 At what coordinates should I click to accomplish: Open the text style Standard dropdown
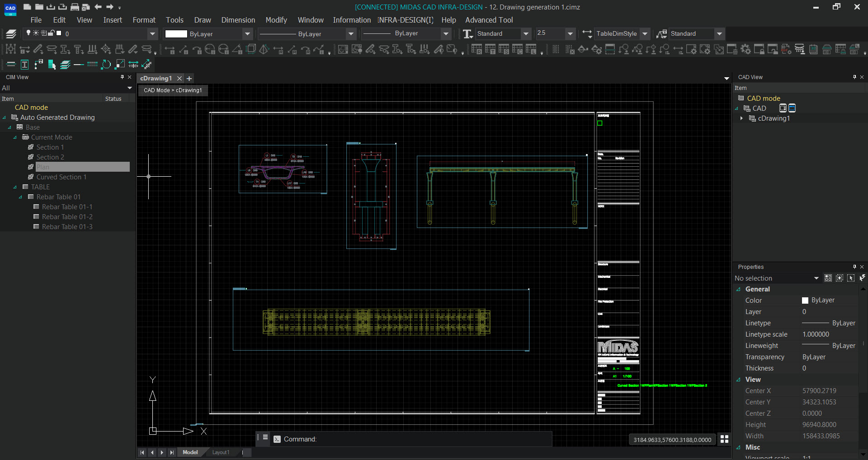pos(526,33)
